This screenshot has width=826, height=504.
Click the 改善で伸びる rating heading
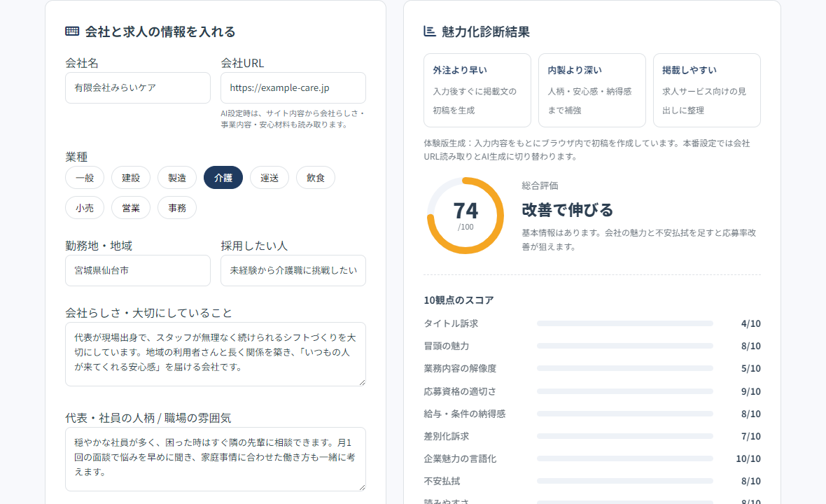click(567, 209)
